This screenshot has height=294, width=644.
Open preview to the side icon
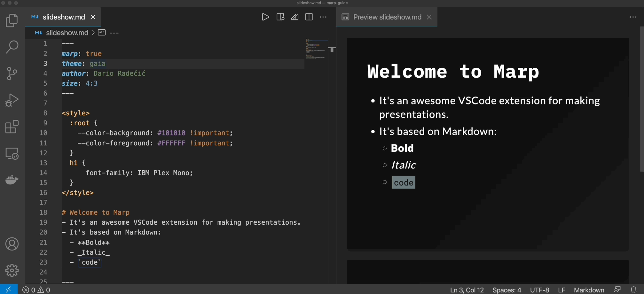280,17
